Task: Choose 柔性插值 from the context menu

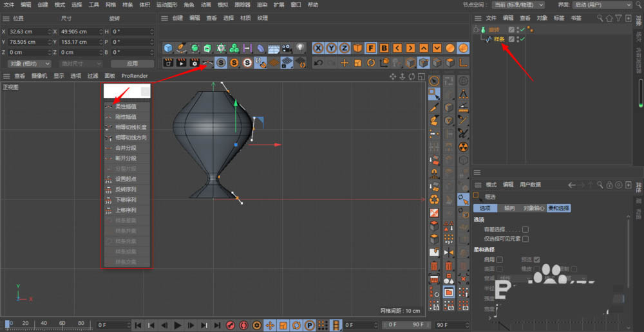Action: 126,107
